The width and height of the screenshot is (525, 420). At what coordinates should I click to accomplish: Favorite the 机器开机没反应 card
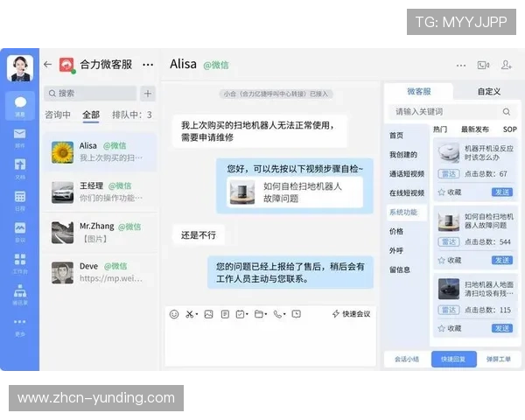point(450,192)
